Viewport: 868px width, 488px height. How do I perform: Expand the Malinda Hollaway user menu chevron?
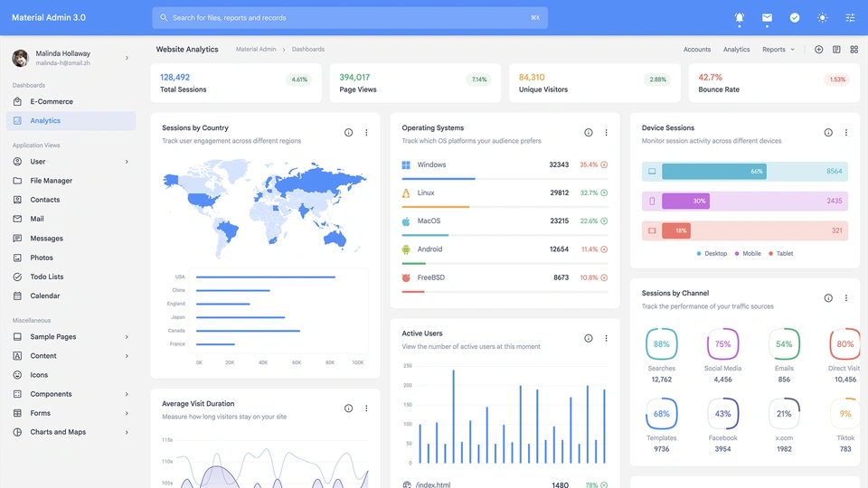[127, 58]
